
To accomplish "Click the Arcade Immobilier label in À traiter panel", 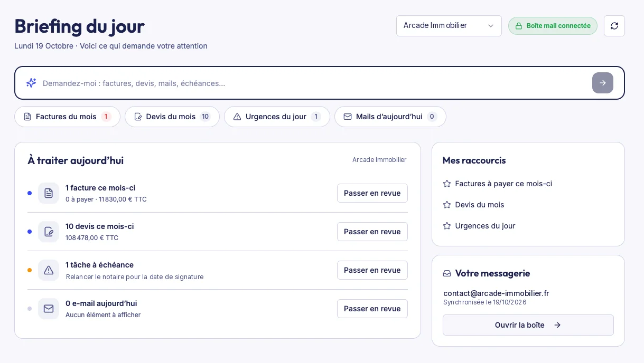I will (379, 160).
